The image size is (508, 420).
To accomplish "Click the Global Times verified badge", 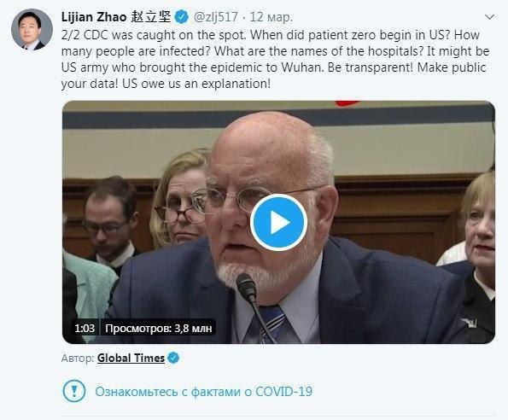I will pos(173,358).
